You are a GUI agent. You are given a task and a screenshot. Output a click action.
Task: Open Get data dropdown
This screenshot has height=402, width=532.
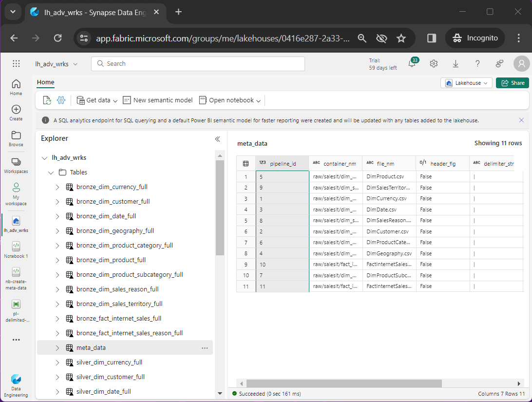97,100
